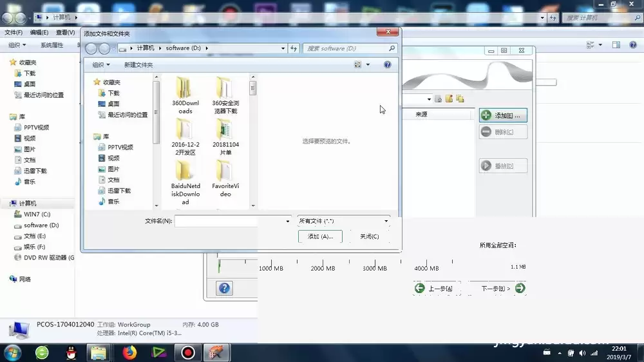644x362 pixels.
Task: Select the 20181104片单 folder
Action: (225, 137)
